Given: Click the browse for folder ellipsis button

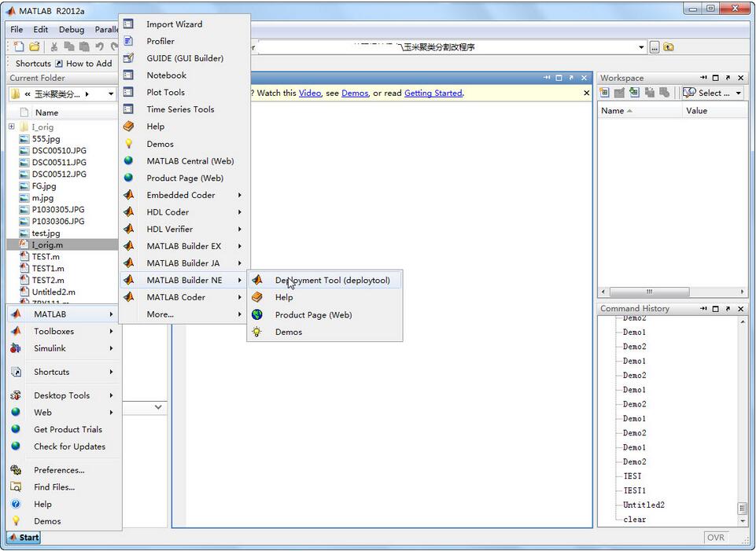Looking at the screenshot, I should click(655, 47).
